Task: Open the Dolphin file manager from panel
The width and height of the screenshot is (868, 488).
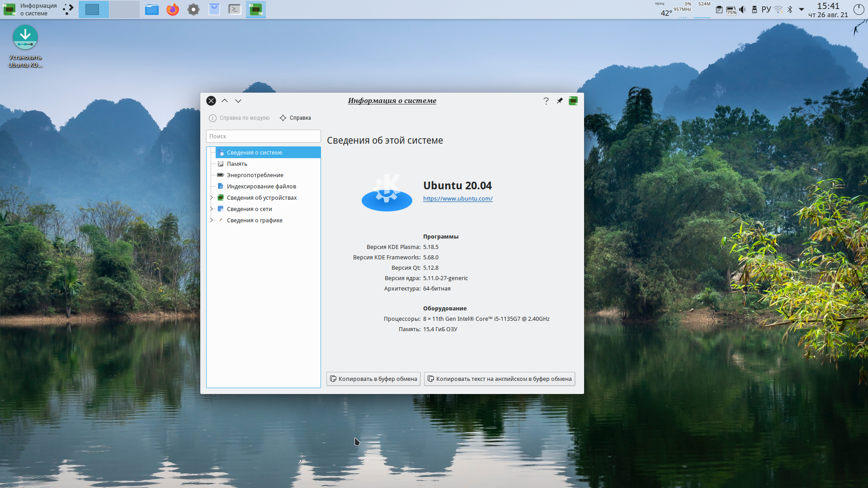Action: coord(152,9)
